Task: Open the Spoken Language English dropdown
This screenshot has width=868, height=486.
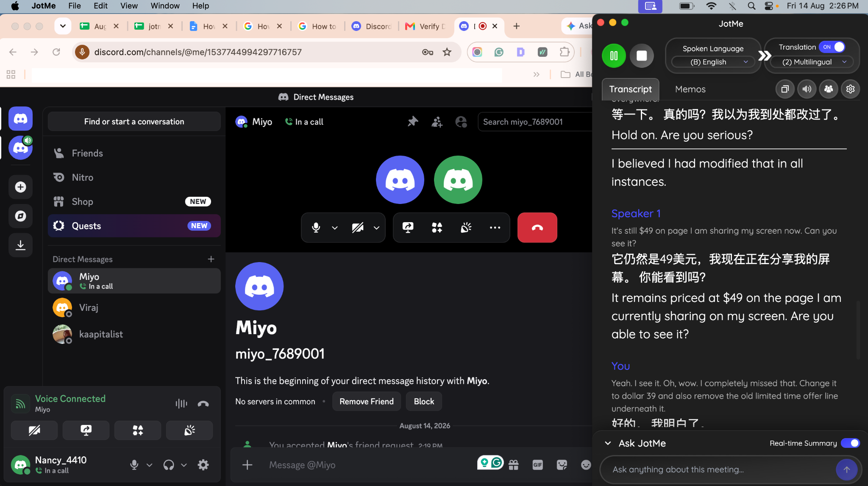Action: coord(713,62)
